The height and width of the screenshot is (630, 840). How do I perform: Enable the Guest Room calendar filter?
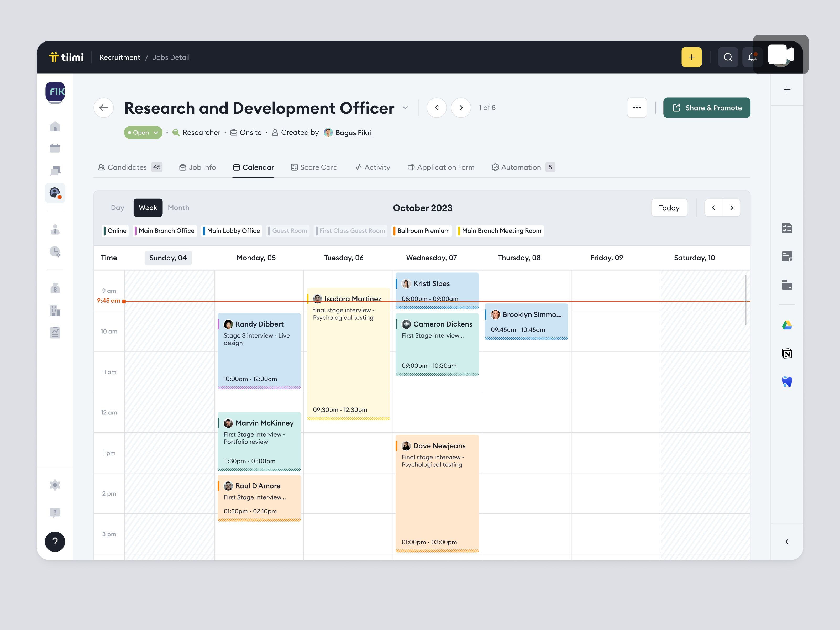tap(288, 230)
